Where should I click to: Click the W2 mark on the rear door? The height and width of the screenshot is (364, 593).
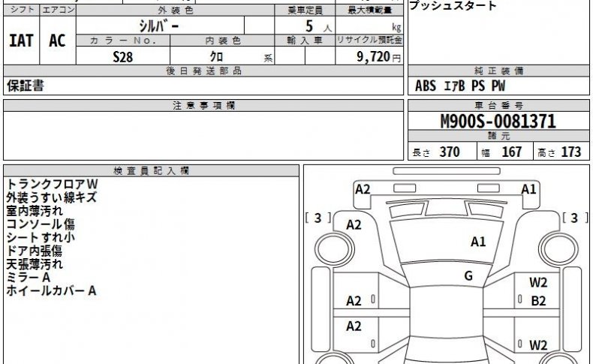point(538,345)
